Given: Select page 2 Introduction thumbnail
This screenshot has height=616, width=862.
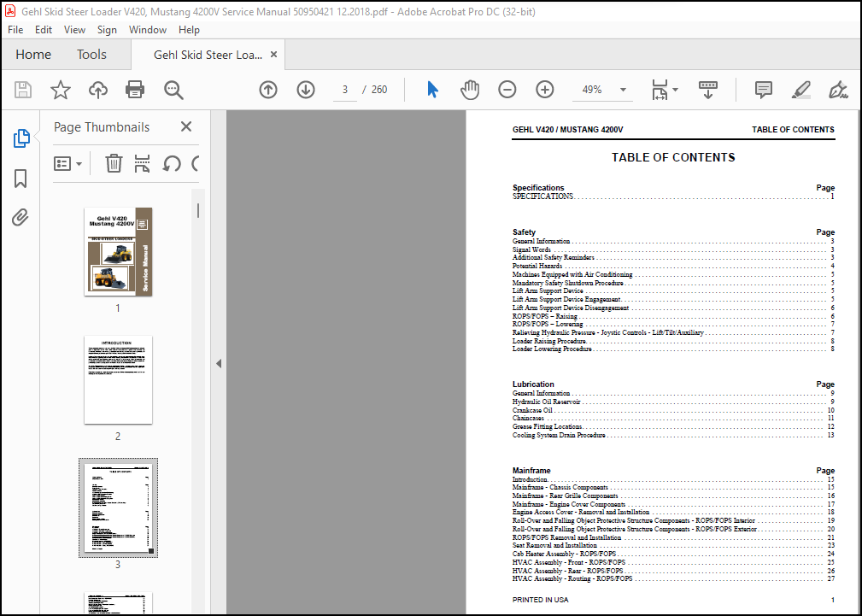Looking at the screenshot, I should 118,379.
